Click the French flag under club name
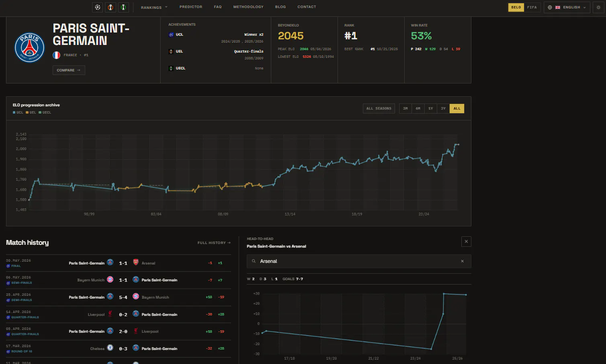 (x=56, y=55)
